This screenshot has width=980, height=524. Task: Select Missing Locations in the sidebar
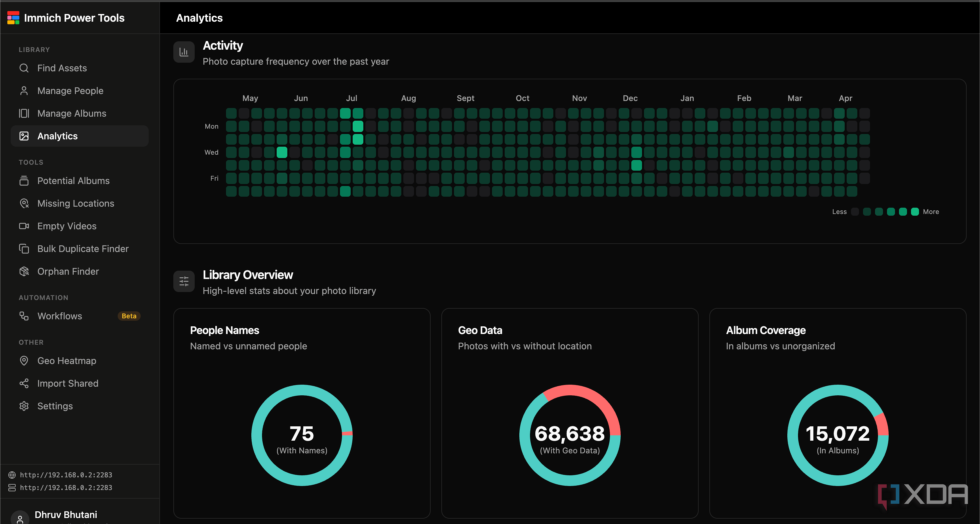pyautogui.click(x=80, y=204)
